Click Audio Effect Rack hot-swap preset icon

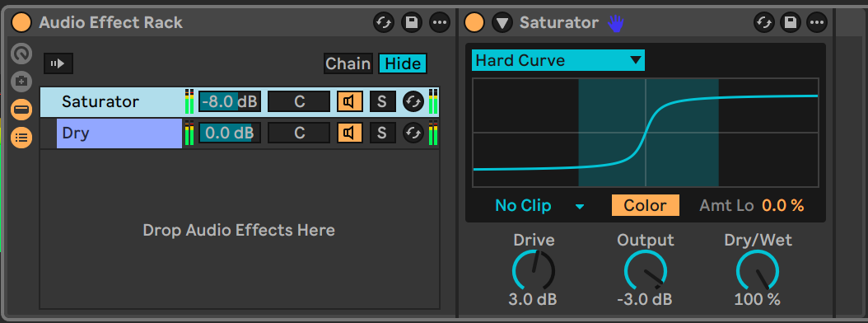coord(383,23)
